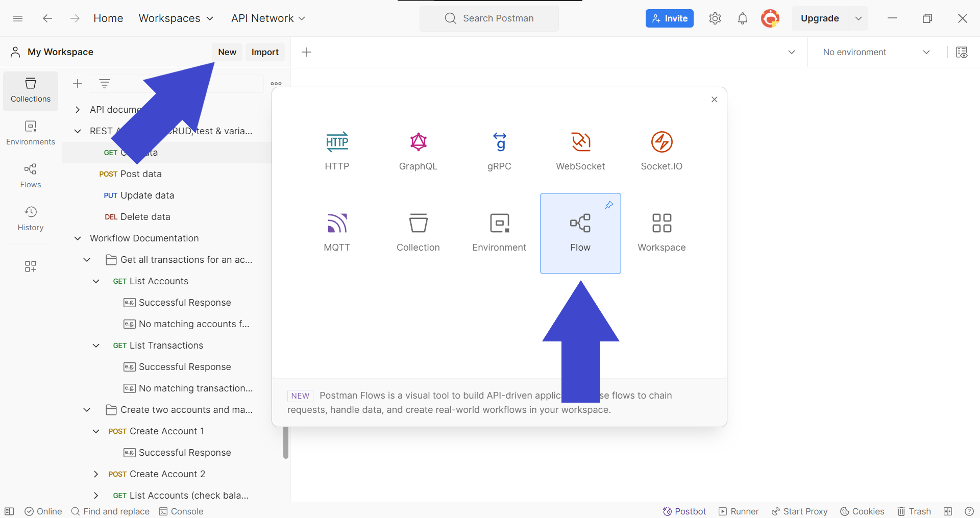Image resolution: width=980 pixels, height=518 pixels.
Task: Click the Invite button
Action: pyautogui.click(x=670, y=18)
